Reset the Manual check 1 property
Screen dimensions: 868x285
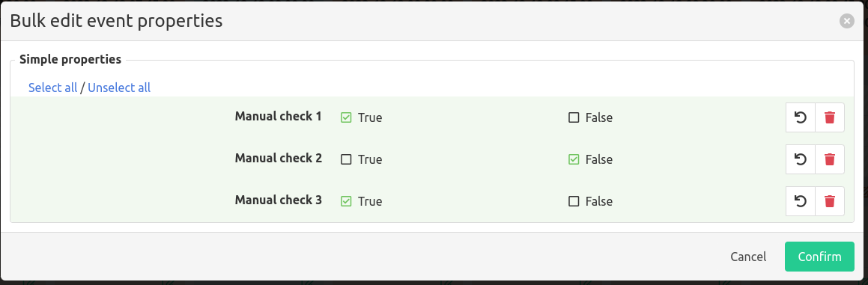pos(801,117)
